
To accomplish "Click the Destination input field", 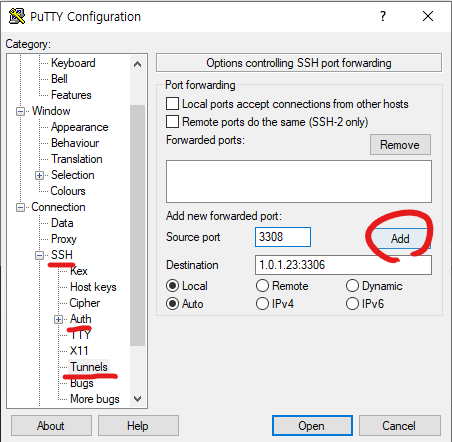I will [x=343, y=265].
